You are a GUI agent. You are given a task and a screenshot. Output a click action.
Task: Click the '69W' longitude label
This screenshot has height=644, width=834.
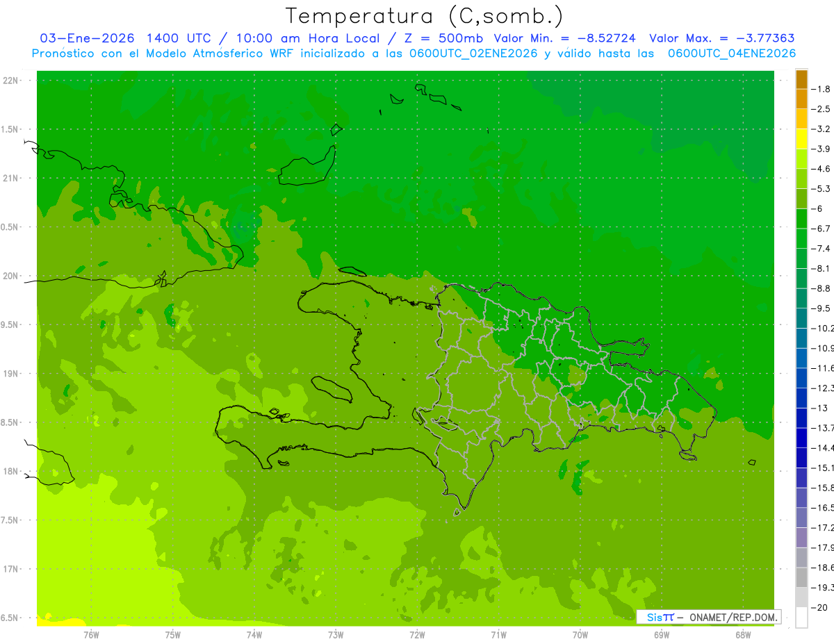coord(662,634)
